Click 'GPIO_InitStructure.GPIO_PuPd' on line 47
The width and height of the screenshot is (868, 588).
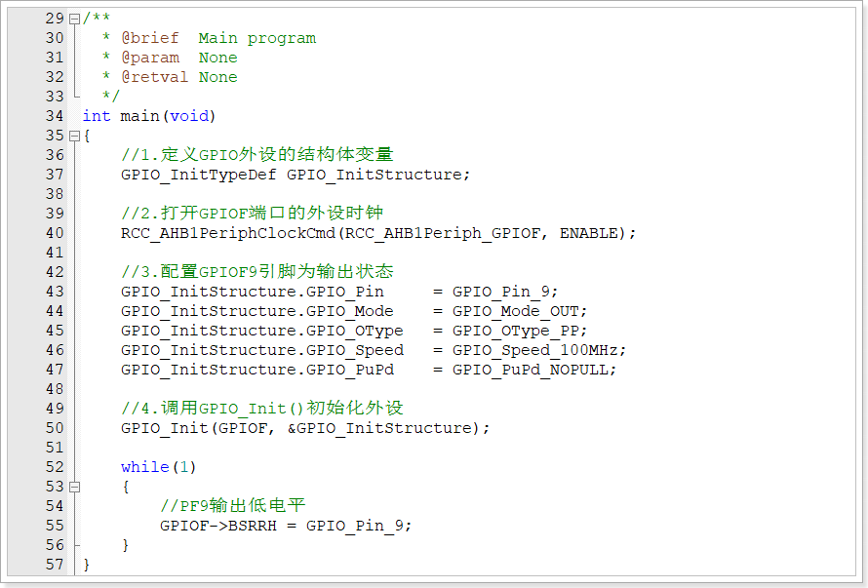click(256, 370)
